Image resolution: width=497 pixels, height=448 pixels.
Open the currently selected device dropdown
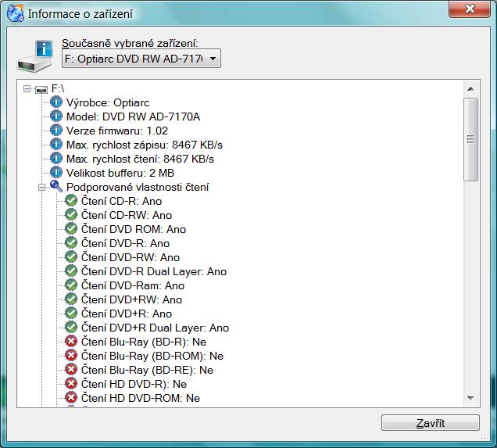[141, 59]
